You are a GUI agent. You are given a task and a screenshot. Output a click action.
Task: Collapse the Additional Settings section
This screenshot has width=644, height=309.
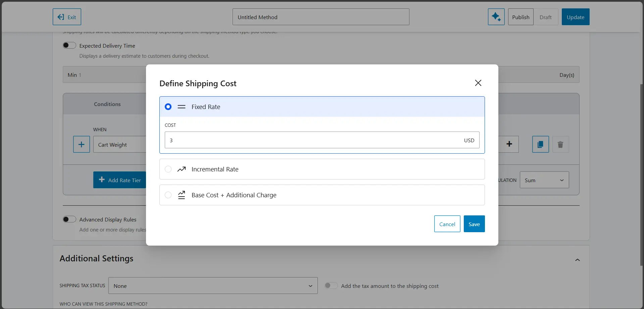pos(578,260)
